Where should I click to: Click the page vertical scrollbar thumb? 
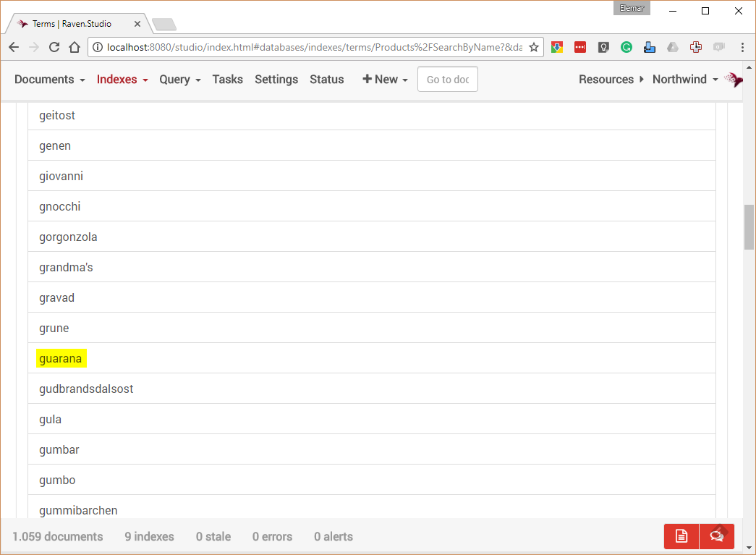(x=749, y=227)
